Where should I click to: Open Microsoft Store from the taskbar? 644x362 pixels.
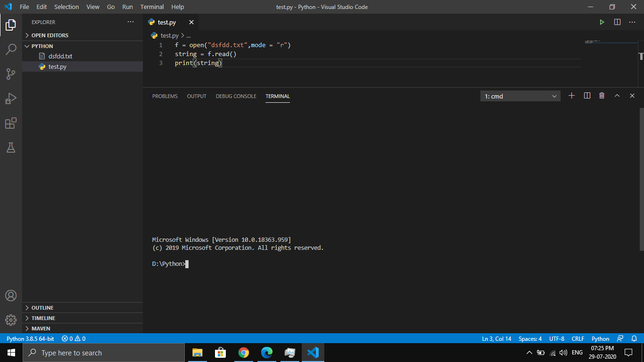click(220, 353)
